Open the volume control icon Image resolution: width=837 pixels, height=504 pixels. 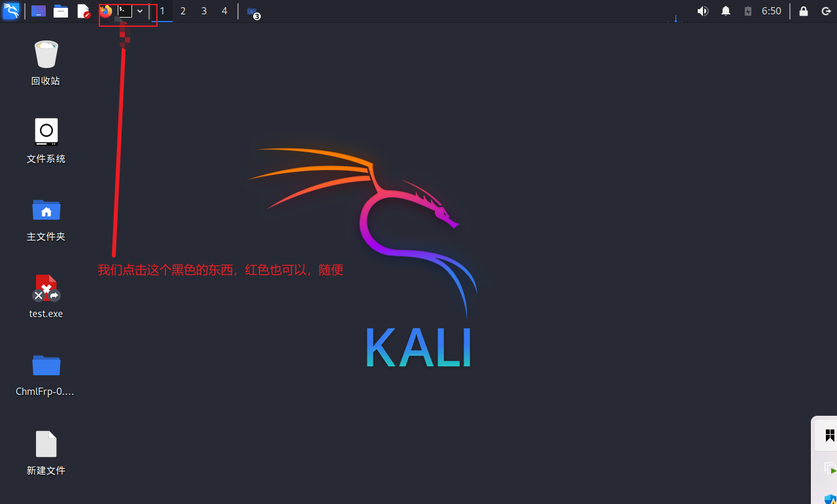(x=703, y=11)
